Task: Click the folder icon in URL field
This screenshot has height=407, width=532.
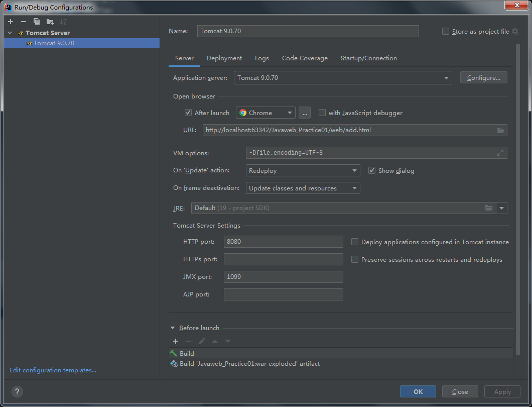Action: coord(500,130)
